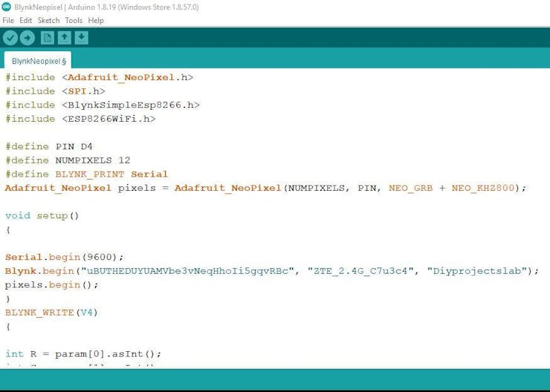This screenshot has width=550, height=392.
Task: Click the ESP8266WiFi.h include line
Action: (80, 119)
